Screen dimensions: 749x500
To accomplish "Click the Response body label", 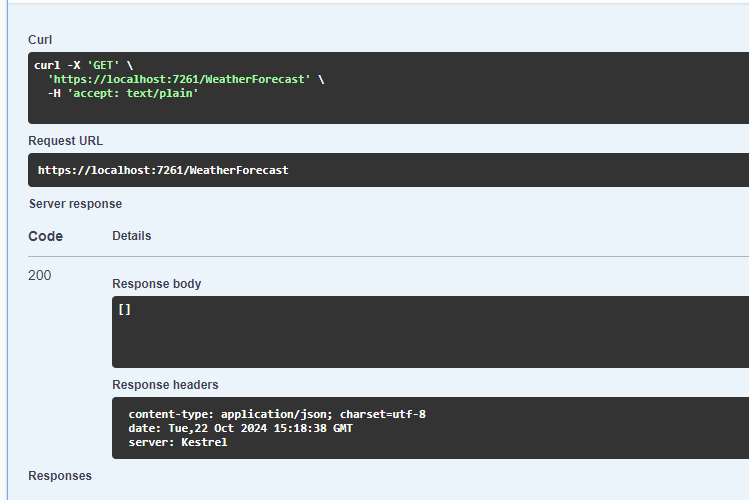I will point(156,284).
